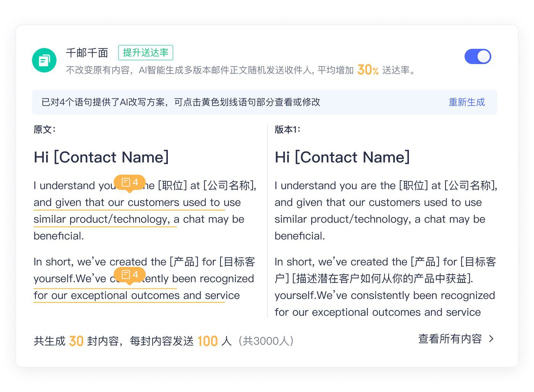Click the orange 30% delivery rate figure

tap(368, 70)
